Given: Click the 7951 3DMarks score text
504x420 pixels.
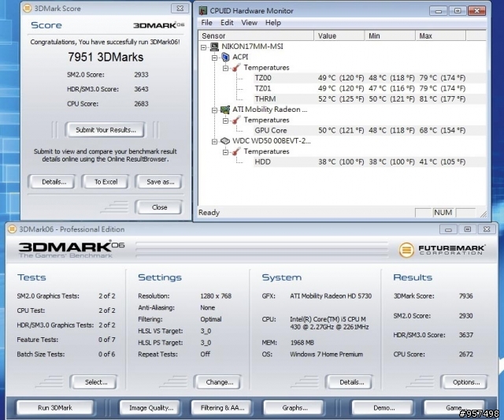Looking at the screenshot, I should 106,57.
